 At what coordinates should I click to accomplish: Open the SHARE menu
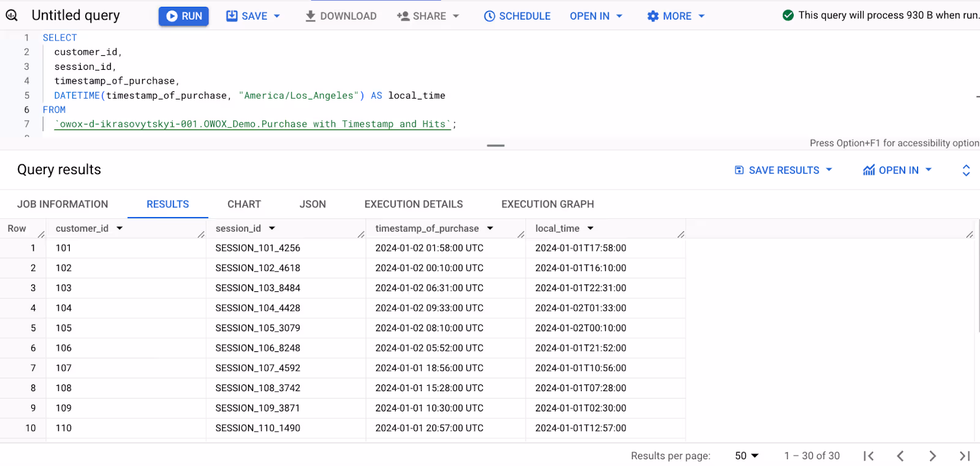click(x=428, y=16)
